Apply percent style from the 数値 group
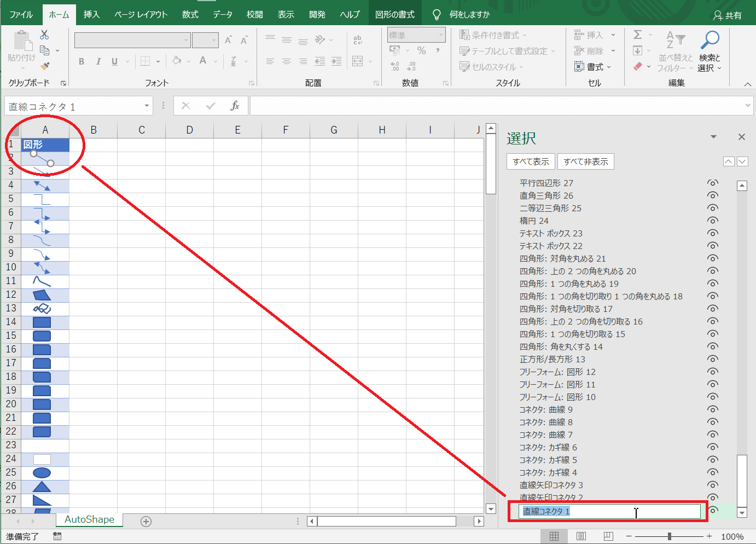This screenshot has width=756, height=544. [x=421, y=50]
